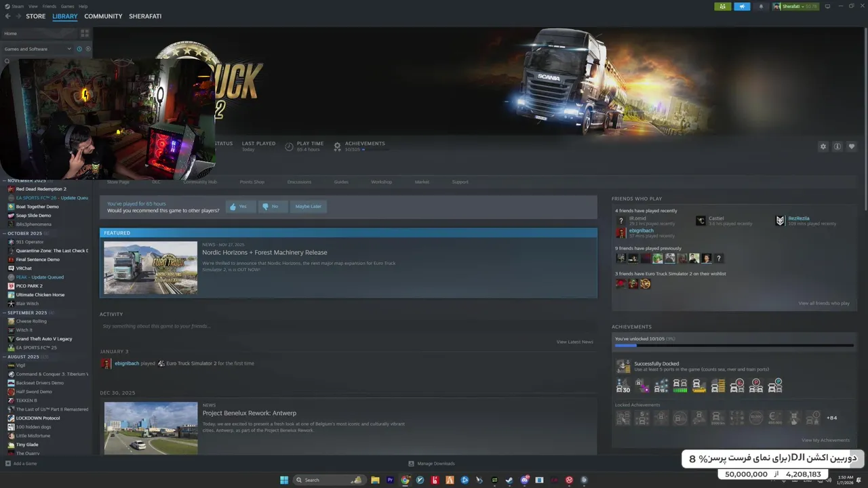Open the Friends menu
Image resolution: width=868 pixels, height=488 pixels.
[50, 6]
